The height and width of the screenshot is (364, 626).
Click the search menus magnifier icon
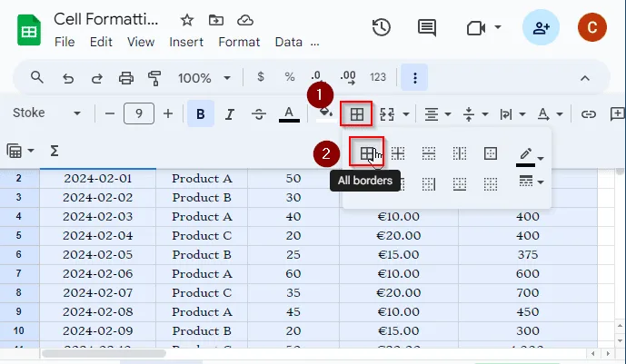tap(37, 77)
